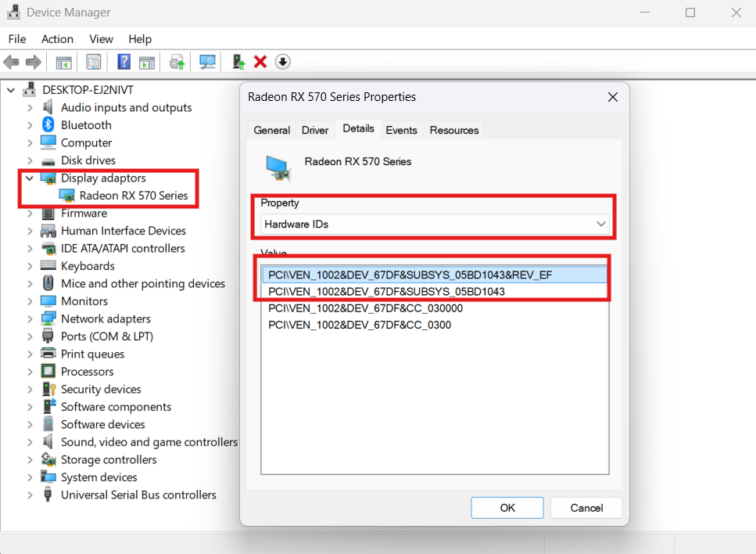The height and width of the screenshot is (554, 756).
Task: Click the Software components puzzle icon
Action: point(49,406)
